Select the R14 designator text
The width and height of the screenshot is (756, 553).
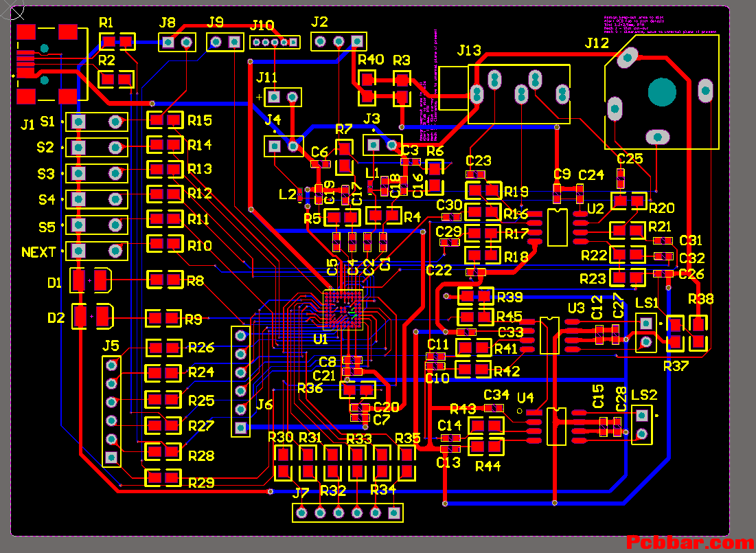point(200,145)
